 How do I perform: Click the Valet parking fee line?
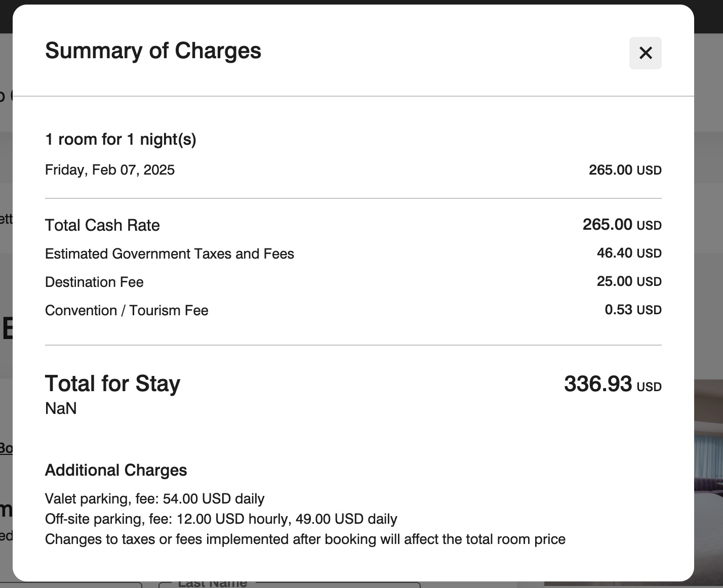pyautogui.click(x=154, y=498)
